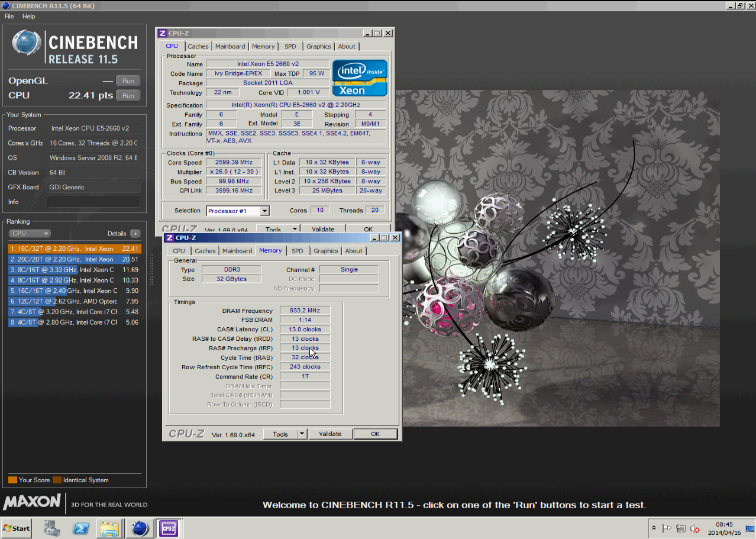This screenshot has height=539, width=756.
Task: Click the Intel Xeon inside logo
Action: point(360,78)
